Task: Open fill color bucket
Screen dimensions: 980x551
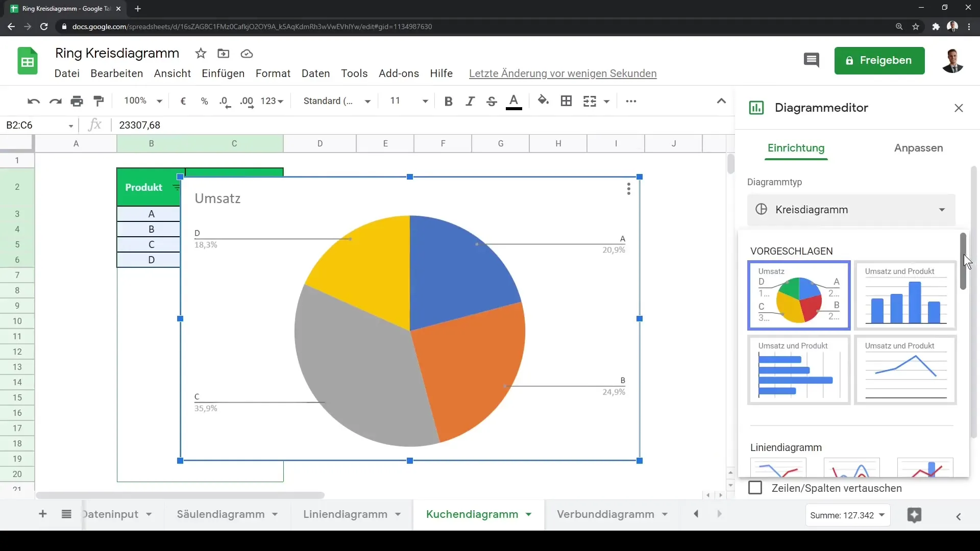Action: 543,101
